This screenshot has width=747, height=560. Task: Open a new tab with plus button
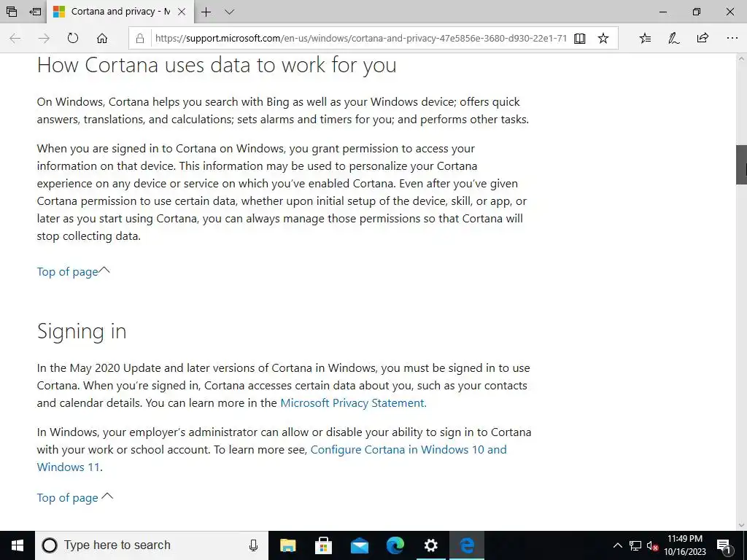[206, 12]
